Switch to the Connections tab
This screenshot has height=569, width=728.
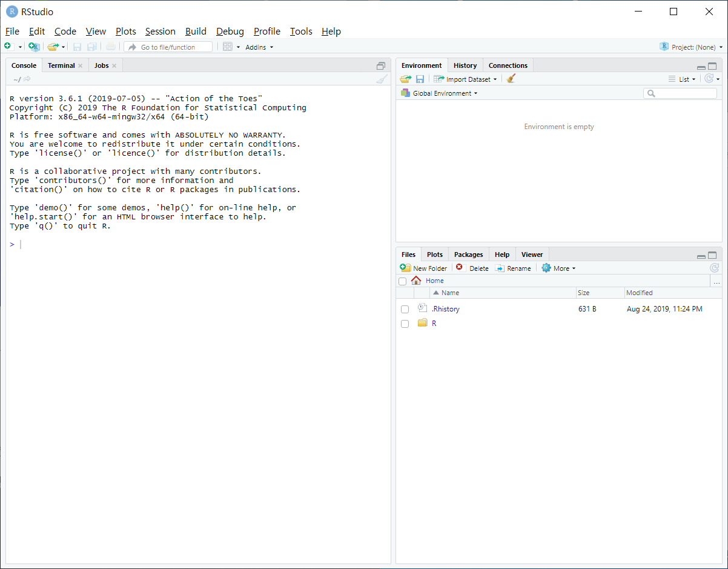click(x=508, y=65)
